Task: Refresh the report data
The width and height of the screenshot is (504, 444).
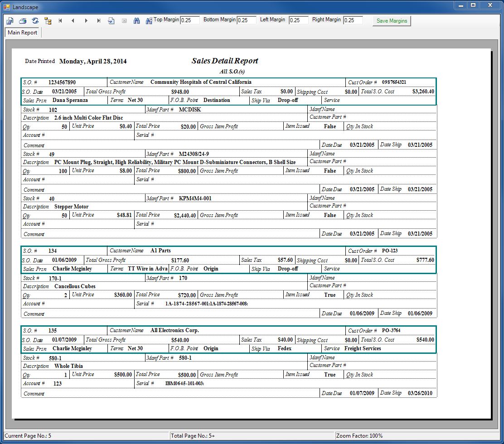Action: [x=35, y=21]
